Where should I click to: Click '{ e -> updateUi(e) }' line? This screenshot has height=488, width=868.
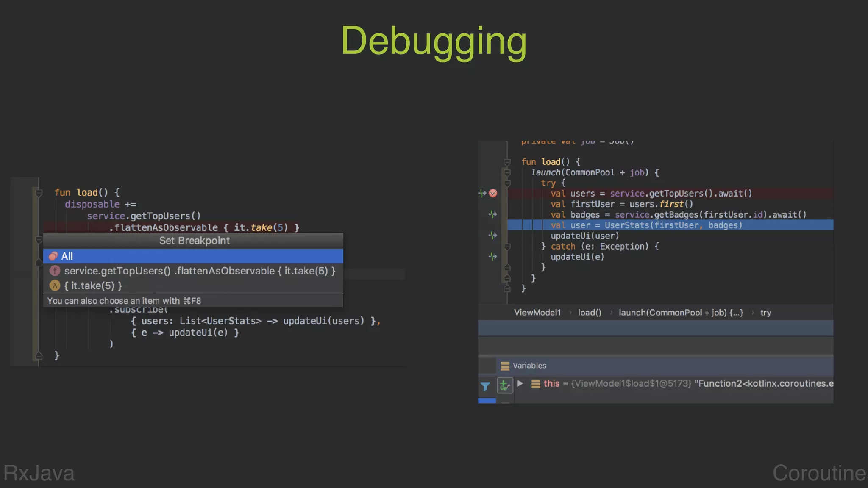click(185, 333)
